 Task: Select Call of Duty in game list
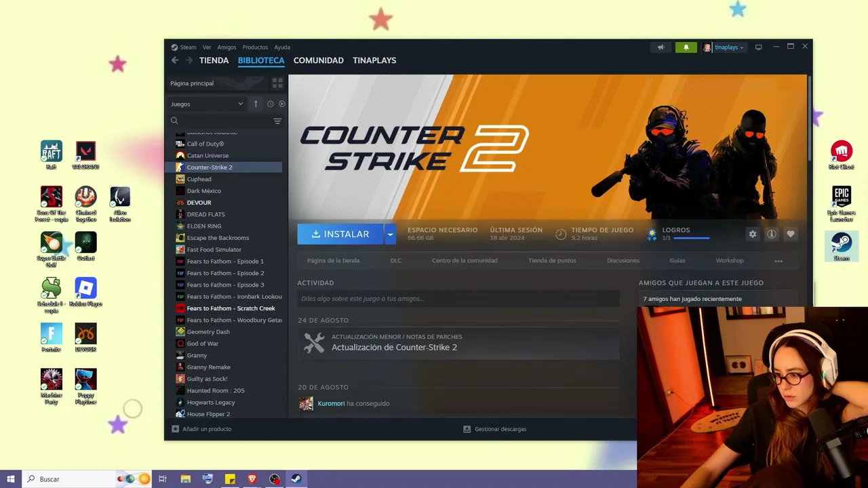(224, 144)
